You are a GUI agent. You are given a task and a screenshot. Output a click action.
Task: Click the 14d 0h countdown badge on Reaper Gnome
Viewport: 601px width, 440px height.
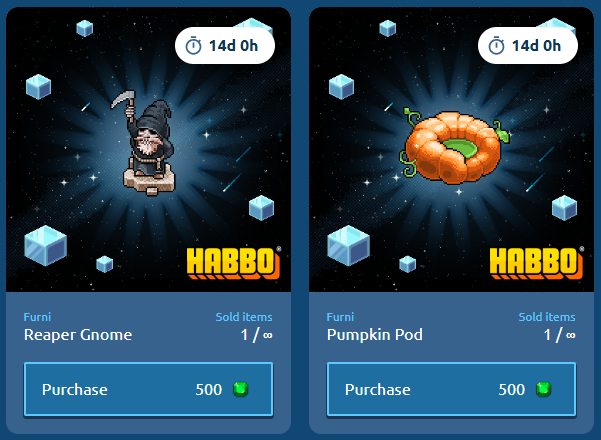(225, 46)
